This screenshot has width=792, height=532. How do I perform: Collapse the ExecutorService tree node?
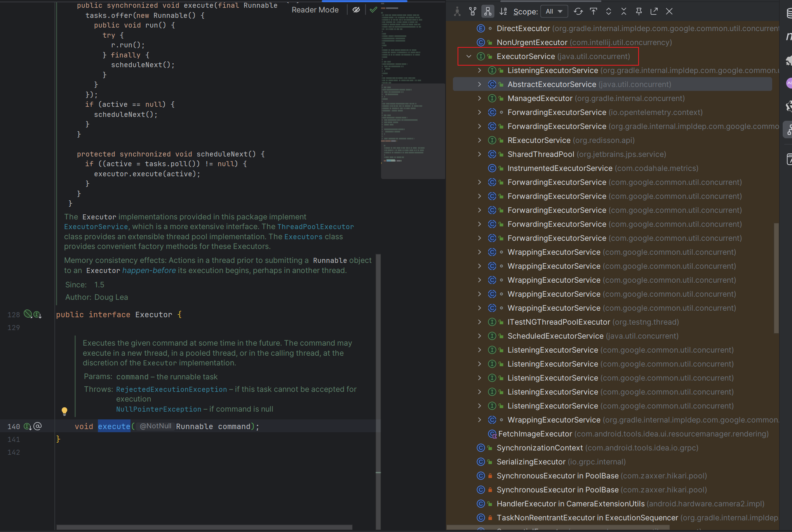(x=469, y=56)
